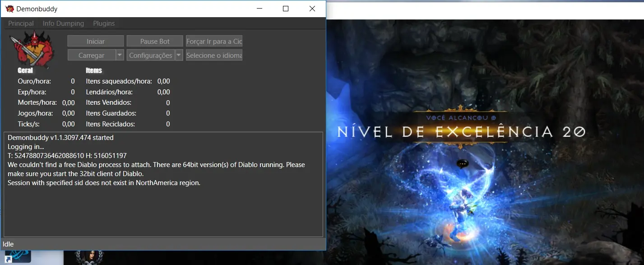Click the character portrait with laurel wreath
644x265 pixels.
point(89,258)
